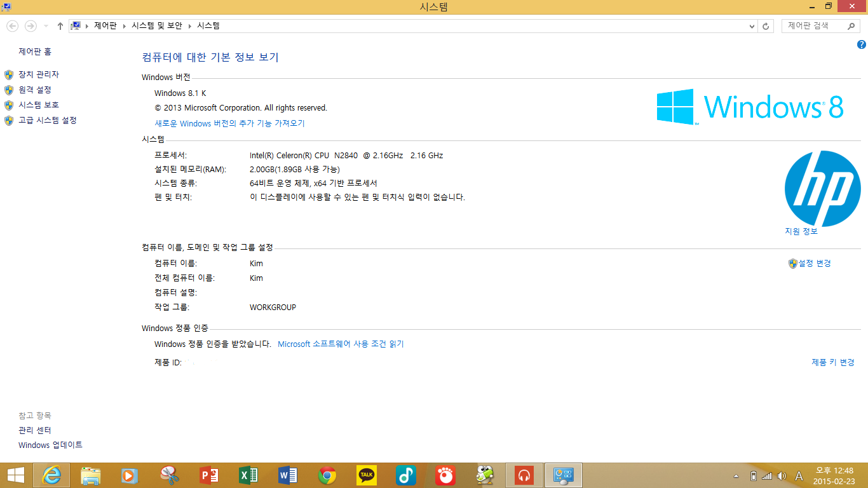Open 장치 관리자 (Device Manager) in sidebar
This screenshot has width=868, height=488.
tap(38, 74)
